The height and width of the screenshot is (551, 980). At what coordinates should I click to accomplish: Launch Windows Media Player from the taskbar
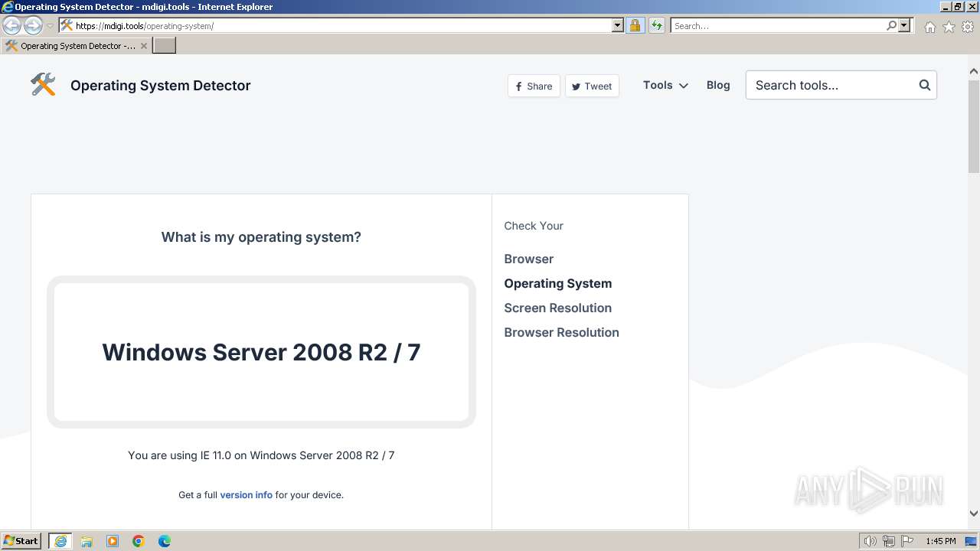[113, 541]
